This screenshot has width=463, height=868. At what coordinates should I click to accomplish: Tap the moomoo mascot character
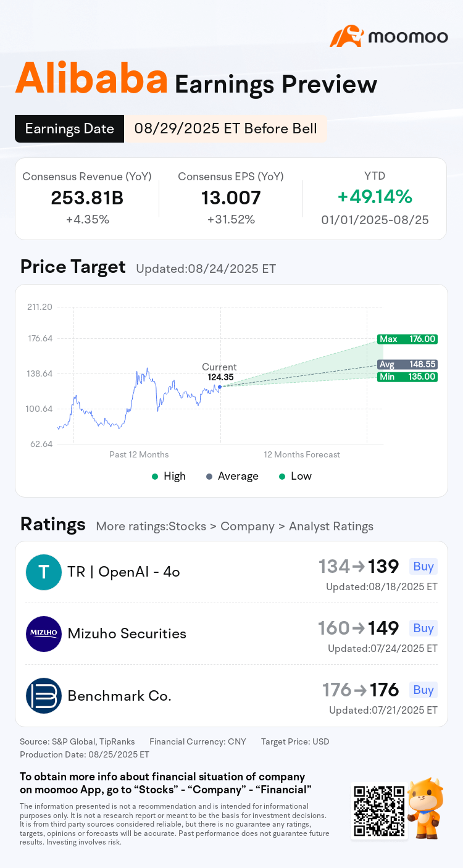coord(427,809)
